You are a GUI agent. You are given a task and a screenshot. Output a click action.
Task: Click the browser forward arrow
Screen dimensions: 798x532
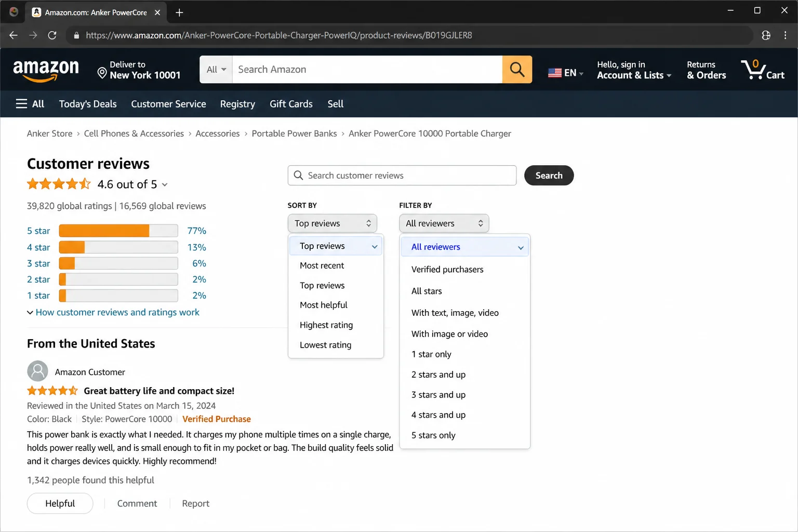33,35
